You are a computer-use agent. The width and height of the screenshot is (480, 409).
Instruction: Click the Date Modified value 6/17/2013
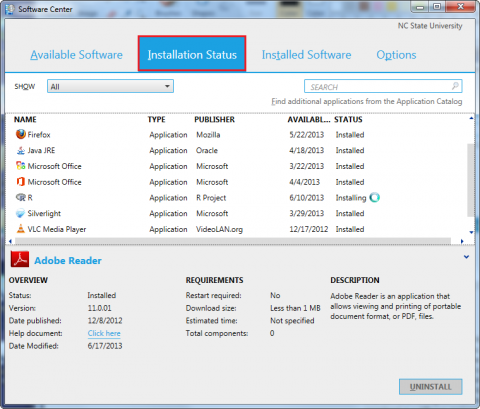(105, 346)
